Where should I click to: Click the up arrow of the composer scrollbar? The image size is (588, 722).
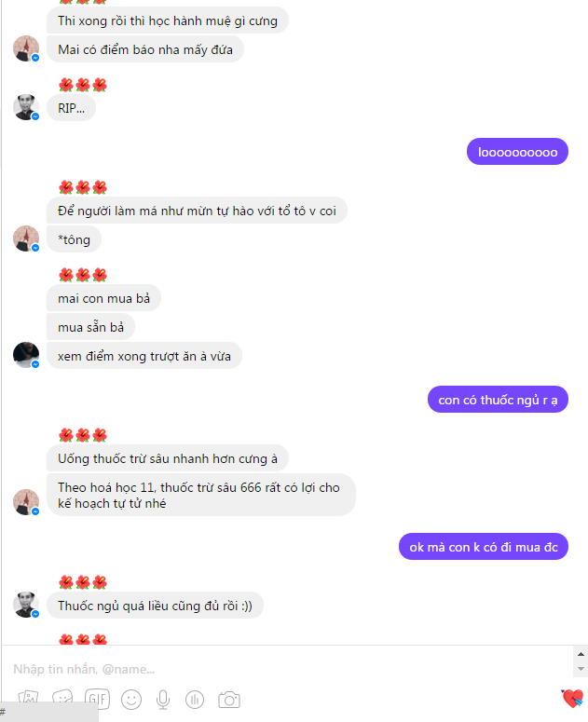pos(581,654)
